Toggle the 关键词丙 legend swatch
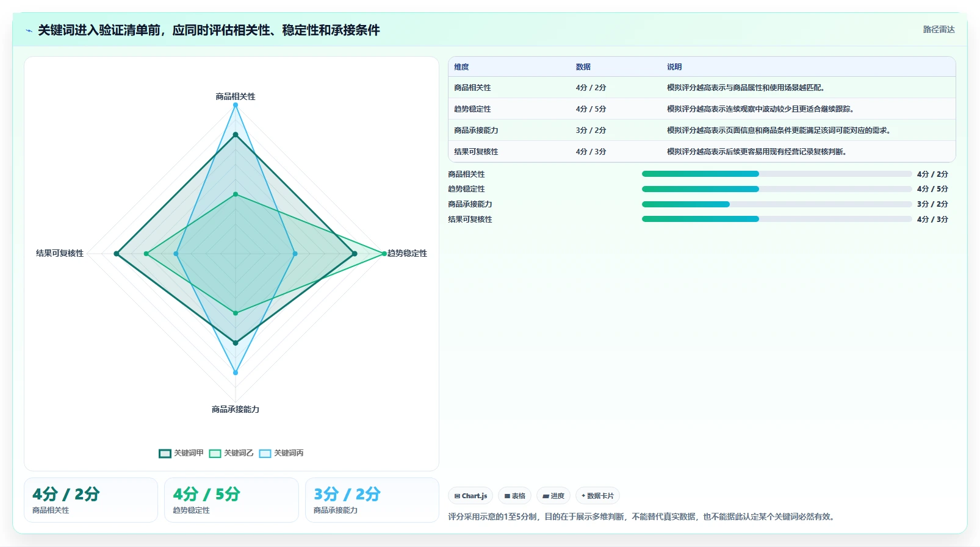Viewport: 980px width, 547px height. pos(265,453)
